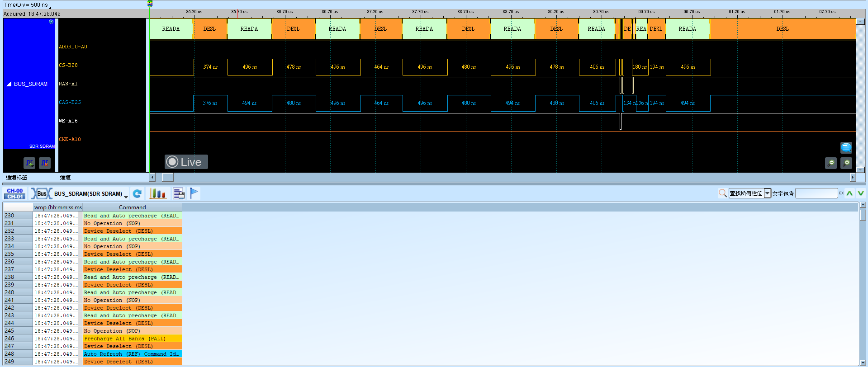Viewport: 868px width, 367px height.
Task: Select row 231 No Operation (NOP)
Action: tap(132, 223)
